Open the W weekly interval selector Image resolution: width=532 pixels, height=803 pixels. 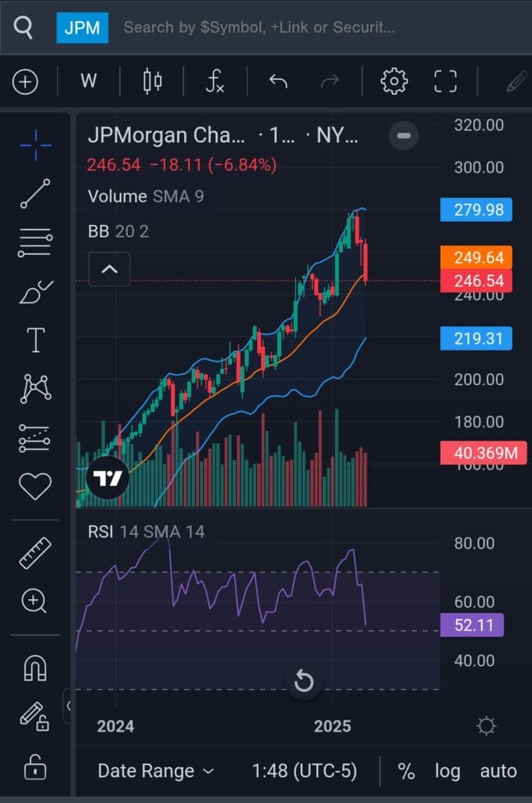point(88,81)
